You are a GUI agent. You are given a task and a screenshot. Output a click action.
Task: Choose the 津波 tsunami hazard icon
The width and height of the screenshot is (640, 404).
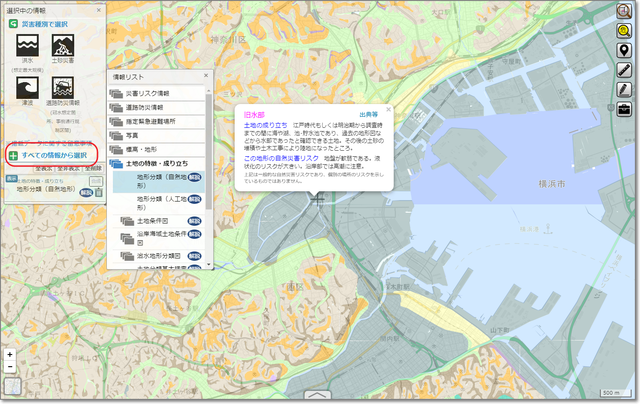(x=26, y=92)
